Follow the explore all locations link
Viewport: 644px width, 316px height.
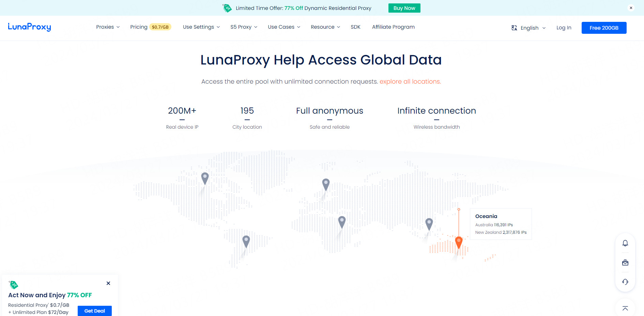coord(410,82)
